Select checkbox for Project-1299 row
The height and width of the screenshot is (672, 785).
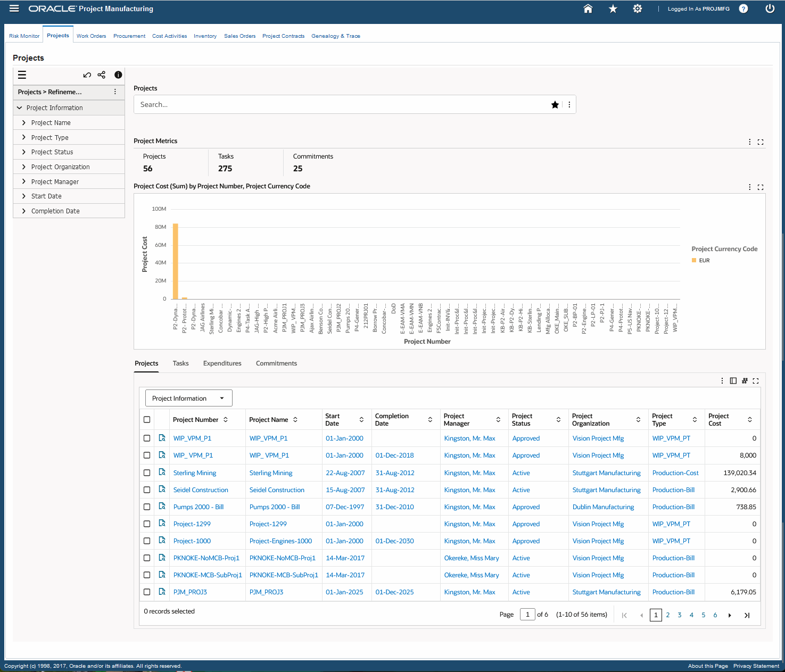click(x=147, y=524)
